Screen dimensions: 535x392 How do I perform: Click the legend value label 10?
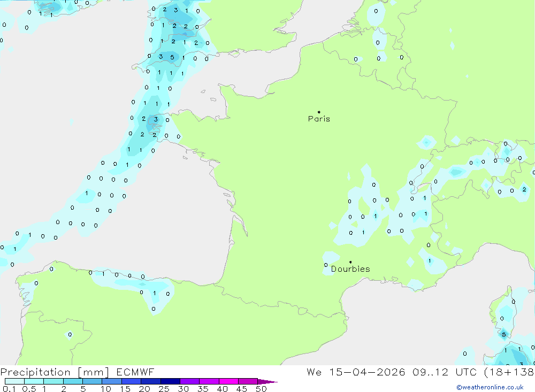[x=106, y=389]
